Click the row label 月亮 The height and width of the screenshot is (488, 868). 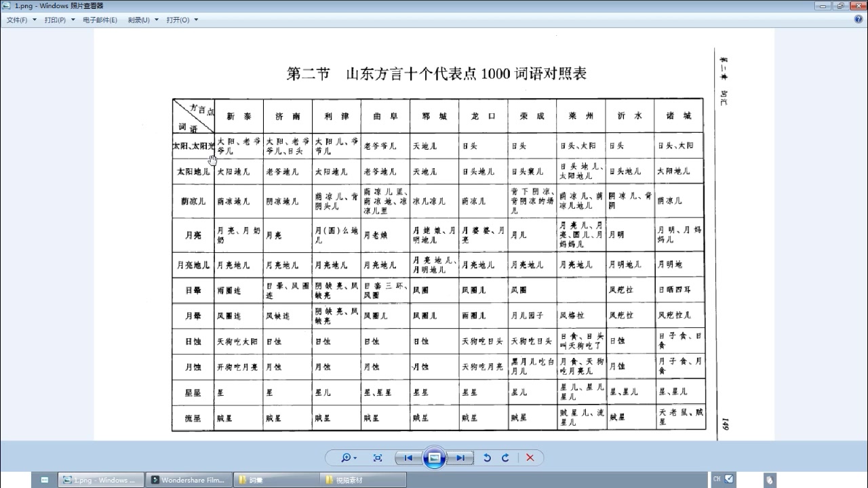(x=193, y=235)
